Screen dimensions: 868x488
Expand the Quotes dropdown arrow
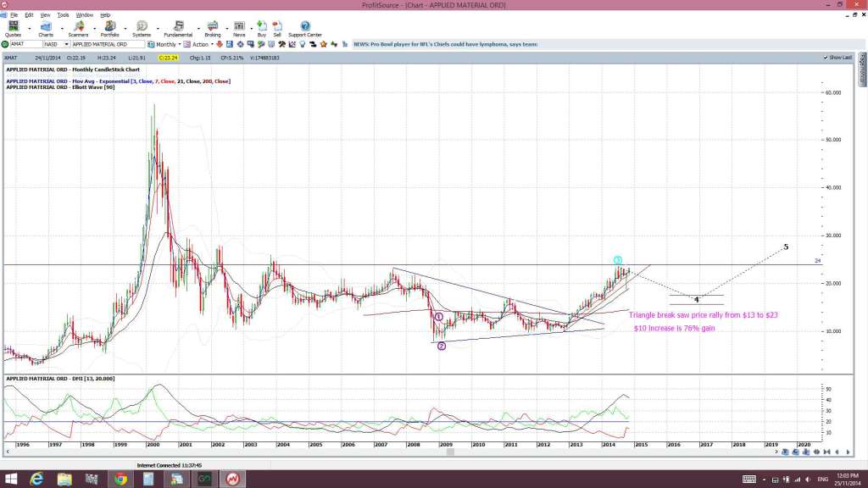[30, 28]
